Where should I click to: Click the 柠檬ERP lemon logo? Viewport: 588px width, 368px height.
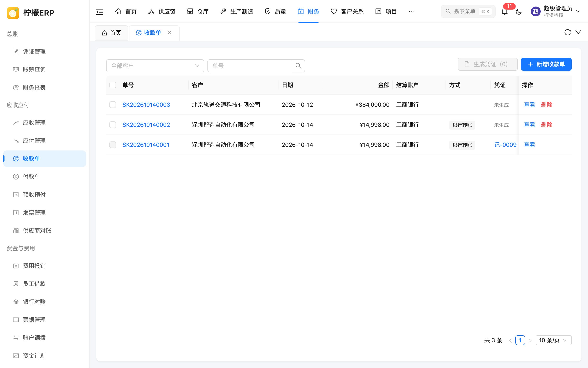tap(13, 13)
